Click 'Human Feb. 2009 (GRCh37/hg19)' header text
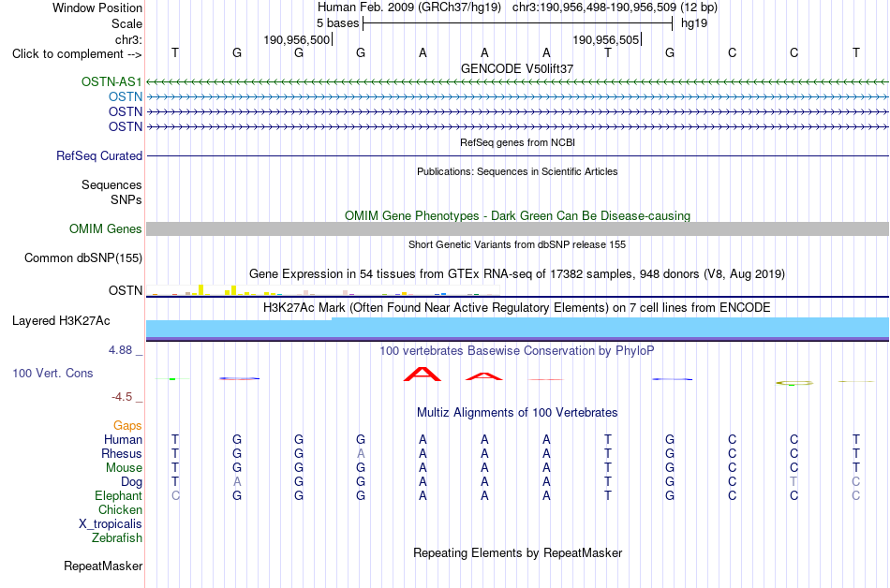Viewport: 890px width, 588px height. pyautogui.click(x=409, y=7)
